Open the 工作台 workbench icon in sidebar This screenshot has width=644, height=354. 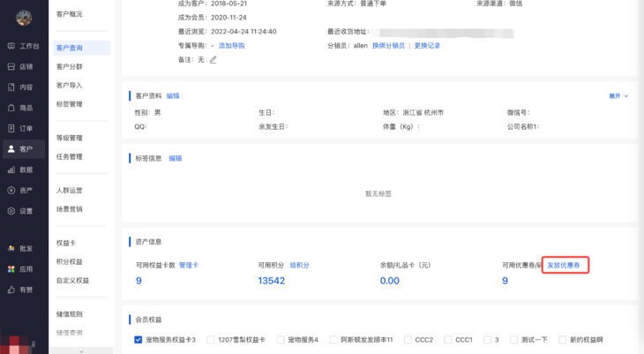click(11, 46)
